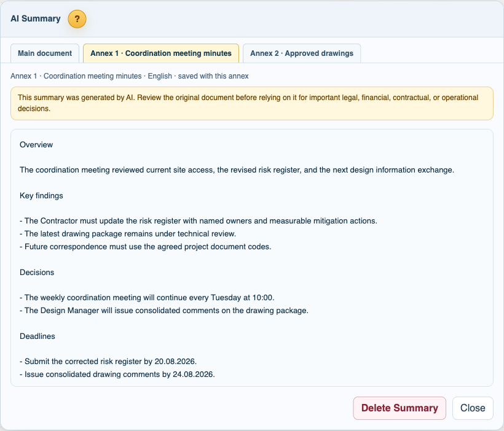
Task: Open the Annex 2 Approved drawings tab
Action: [302, 53]
